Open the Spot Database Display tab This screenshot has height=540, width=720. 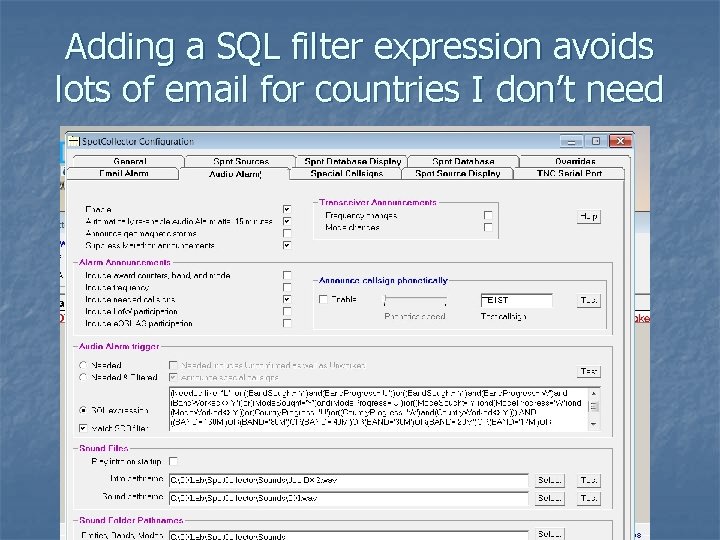[x=352, y=161]
